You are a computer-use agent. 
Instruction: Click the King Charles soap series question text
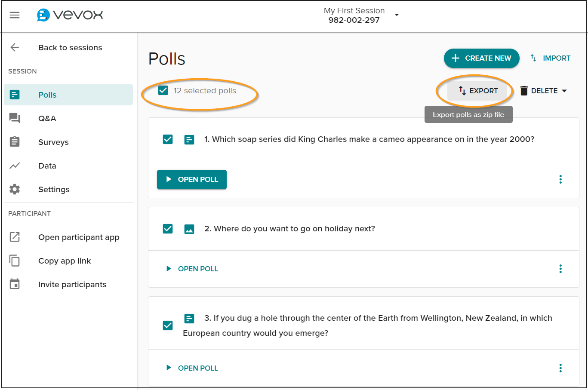(369, 139)
